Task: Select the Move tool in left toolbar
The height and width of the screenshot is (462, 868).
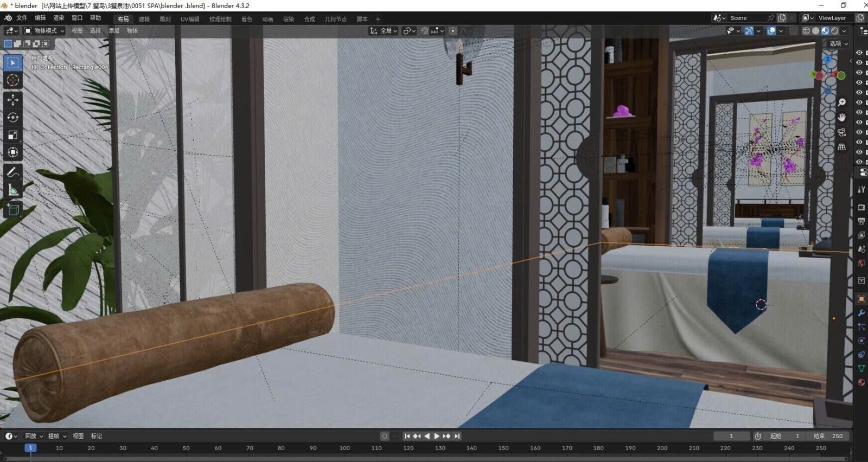Action: tap(13, 100)
